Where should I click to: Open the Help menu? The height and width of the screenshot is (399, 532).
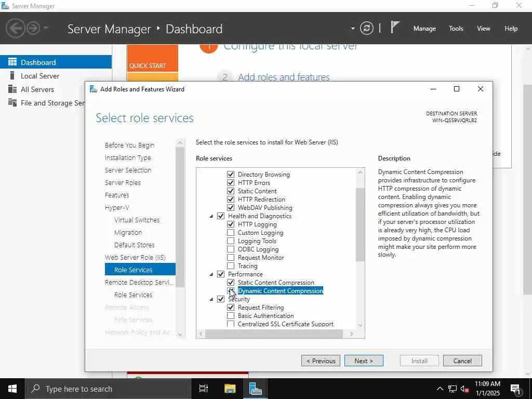[511, 29]
